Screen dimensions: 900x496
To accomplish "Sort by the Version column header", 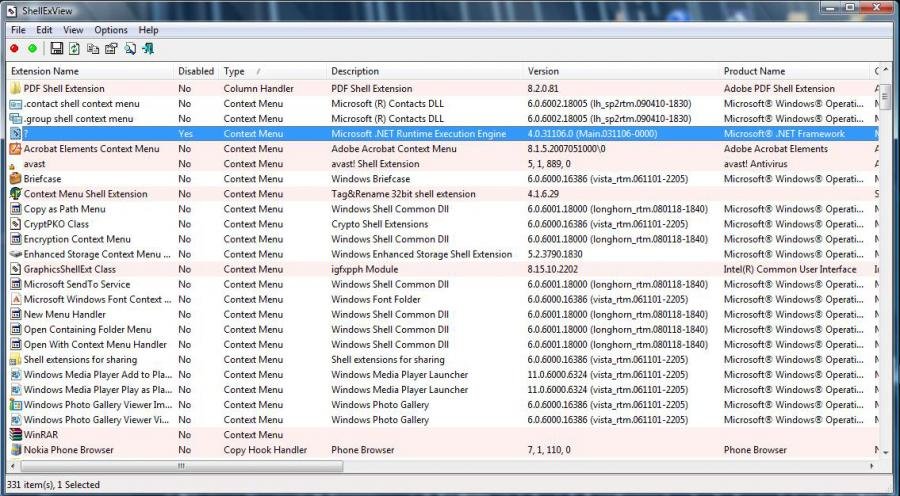I will 621,71.
